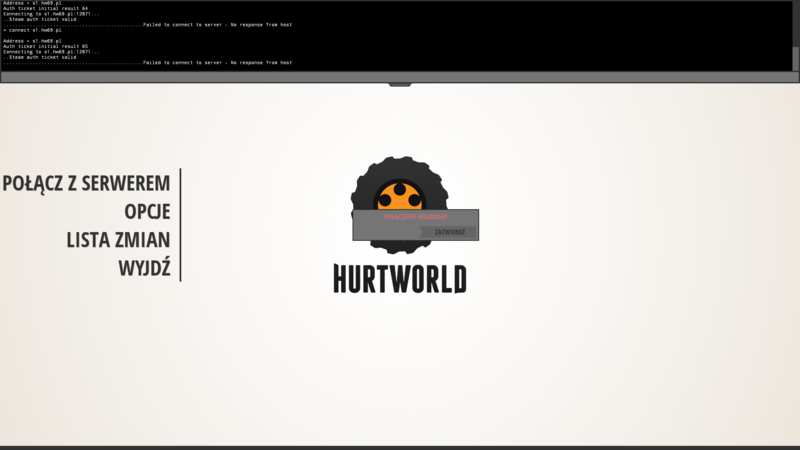Focus the console command input bar
Screen dimensions: 800x450
(399, 77)
